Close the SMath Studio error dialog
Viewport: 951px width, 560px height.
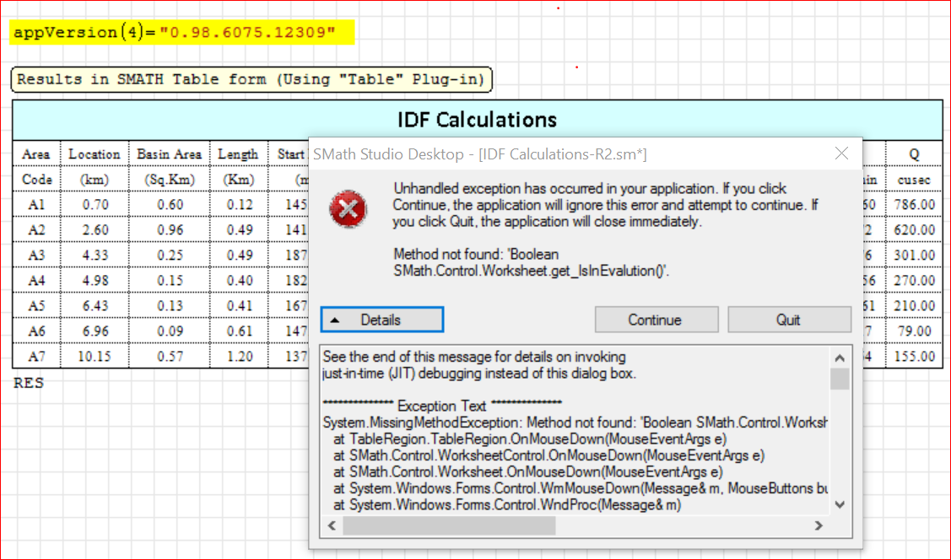coord(840,153)
